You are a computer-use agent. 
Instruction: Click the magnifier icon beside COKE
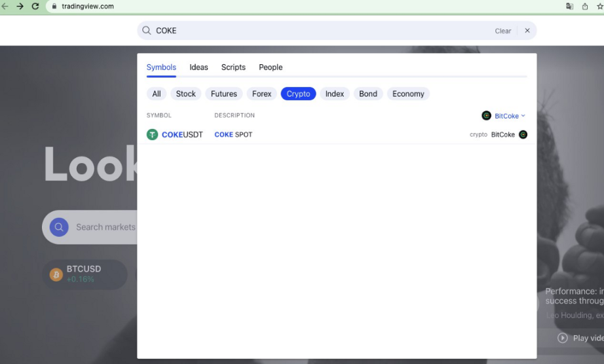146,30
